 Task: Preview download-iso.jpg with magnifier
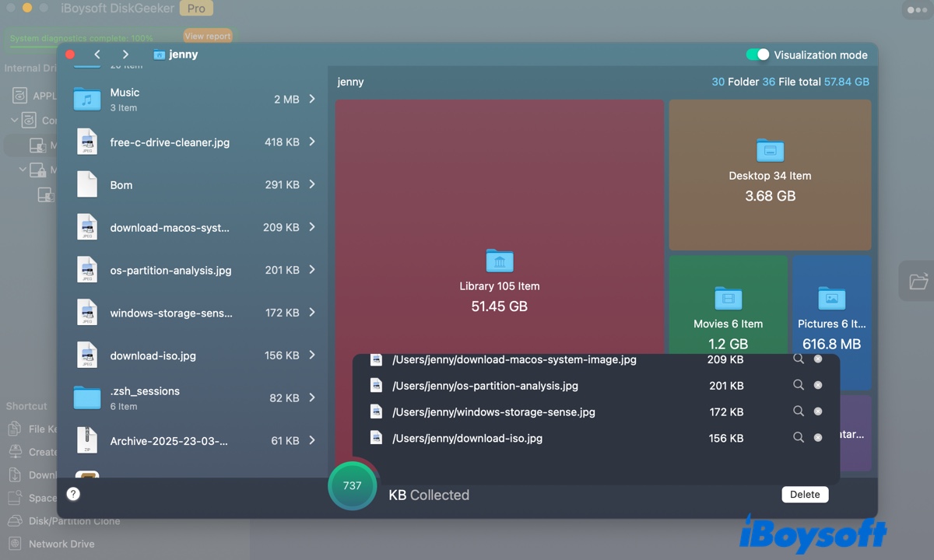799,438
